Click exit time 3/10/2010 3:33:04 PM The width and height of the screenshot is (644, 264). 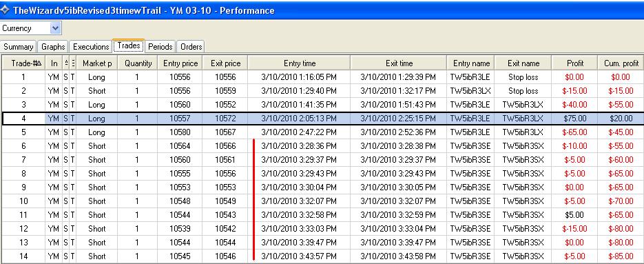coord(398,229)
